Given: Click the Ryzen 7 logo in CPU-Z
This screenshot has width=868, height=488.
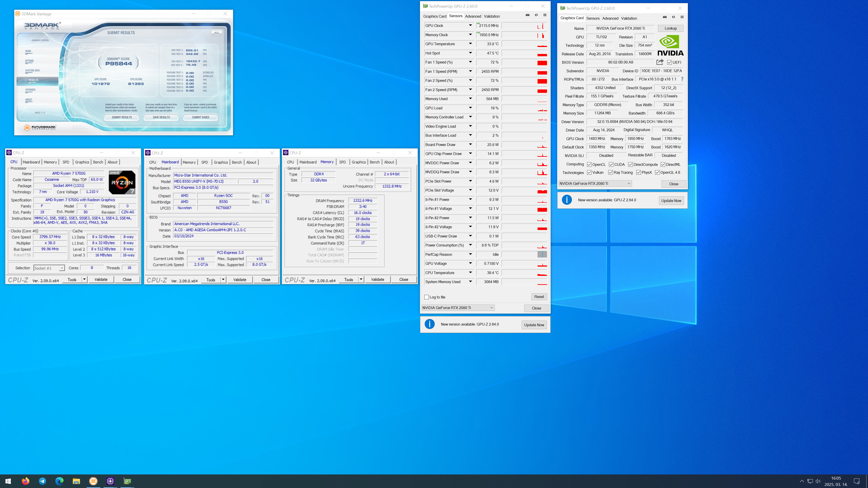Looking at the screenshot, I should point(122,182).
